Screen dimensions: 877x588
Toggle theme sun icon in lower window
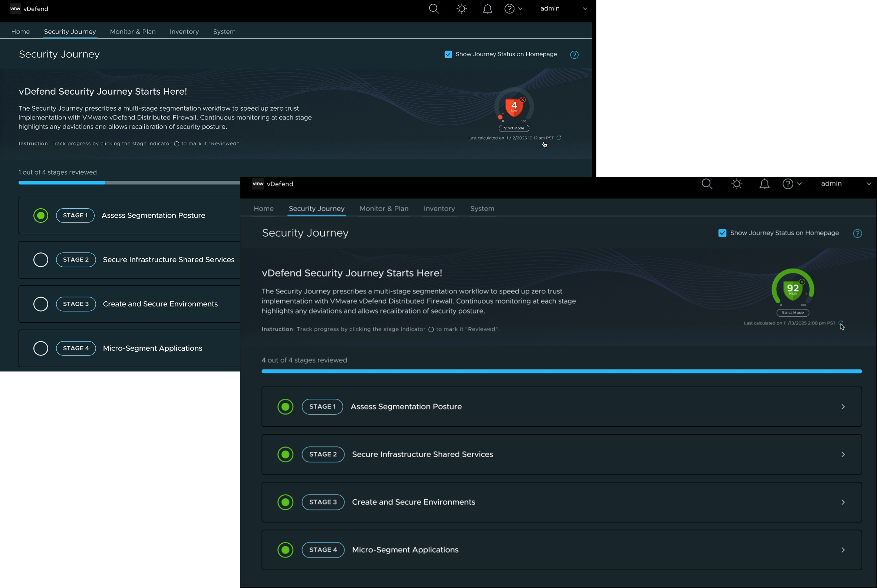click(x=737, y=184)
